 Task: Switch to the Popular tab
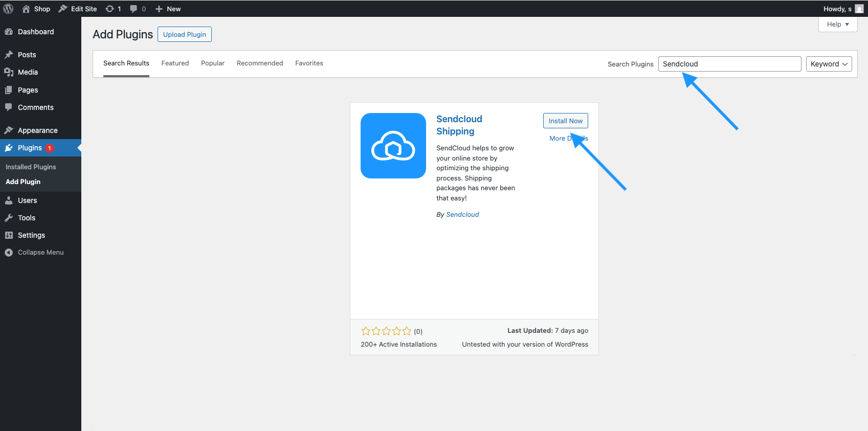click(213, 63)
